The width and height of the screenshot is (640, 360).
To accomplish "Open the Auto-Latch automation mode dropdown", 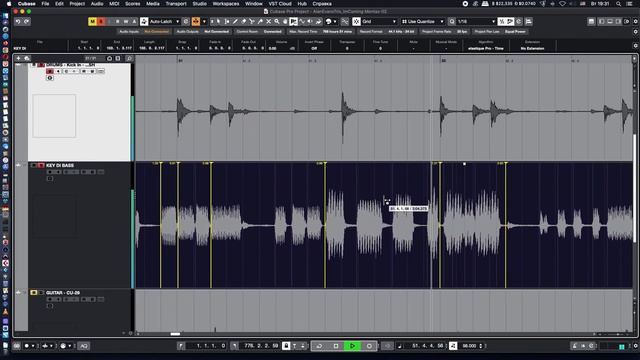I will [165, 21].
